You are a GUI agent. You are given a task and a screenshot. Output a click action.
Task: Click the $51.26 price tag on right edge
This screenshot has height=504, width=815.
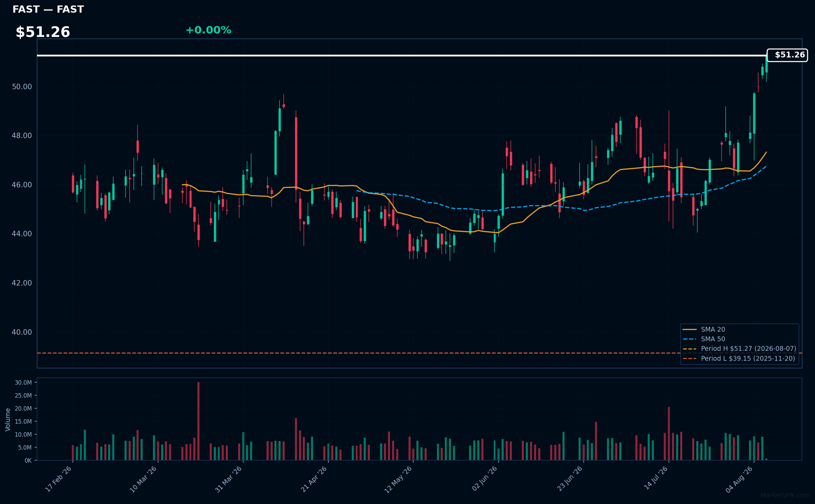click(x=787, y=55)
